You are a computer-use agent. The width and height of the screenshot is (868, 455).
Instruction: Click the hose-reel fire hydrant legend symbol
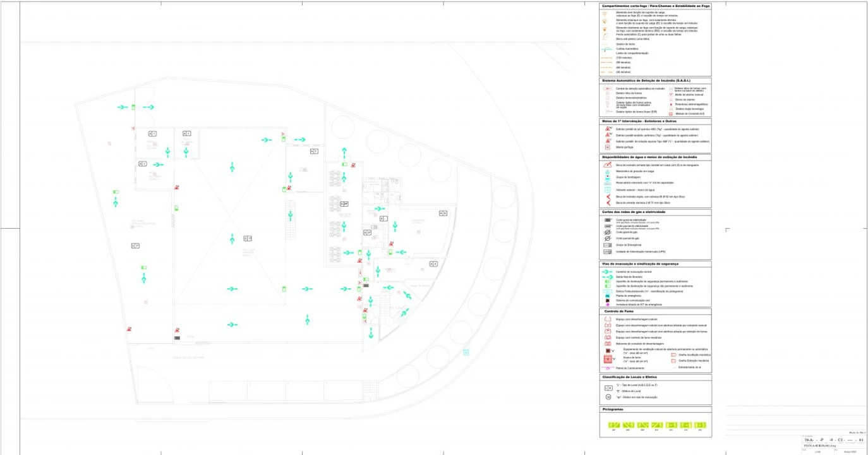pyautogui.click(x=607, y=164)
